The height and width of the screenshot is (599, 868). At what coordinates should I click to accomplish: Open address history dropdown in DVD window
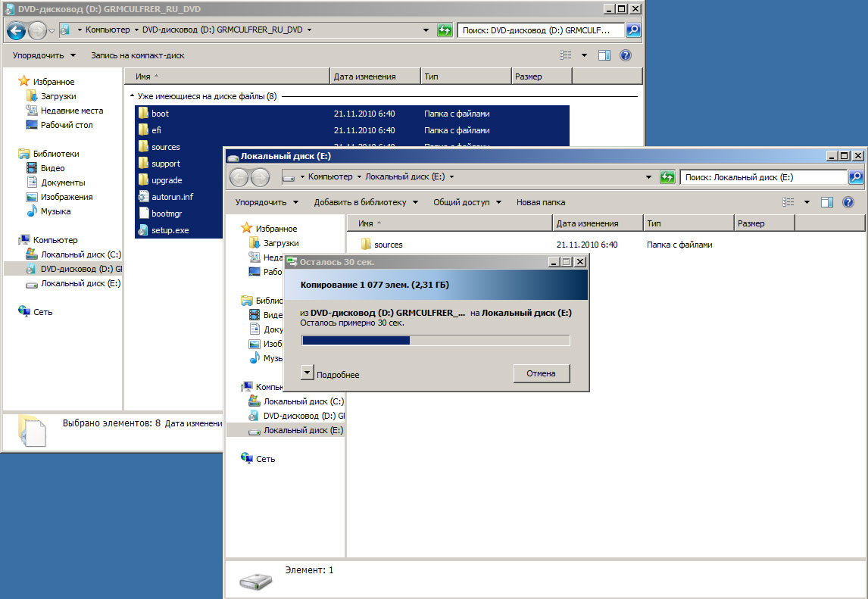click(426, 30)
